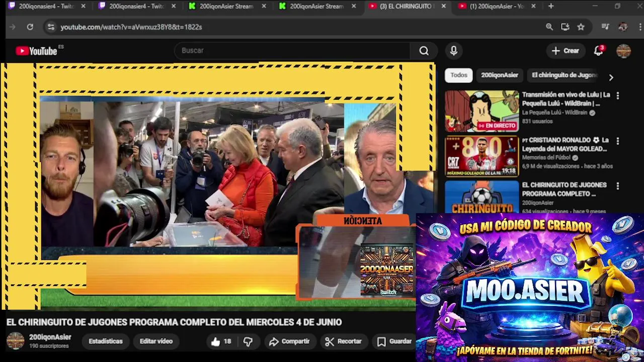This screenshot has height=362, width=644.
Task: Open El Chiringuito suggested video thumbnail
Action: (x=481, y=197)
